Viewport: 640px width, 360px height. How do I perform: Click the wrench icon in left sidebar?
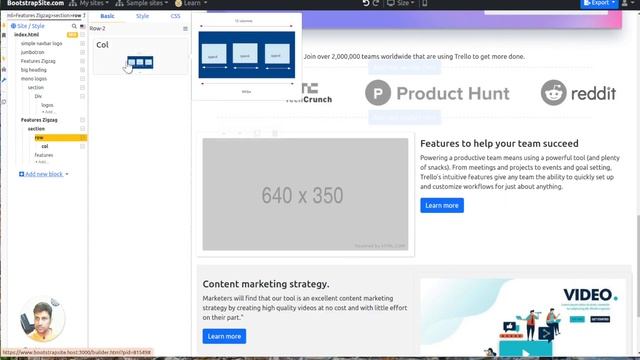point(4,80)
